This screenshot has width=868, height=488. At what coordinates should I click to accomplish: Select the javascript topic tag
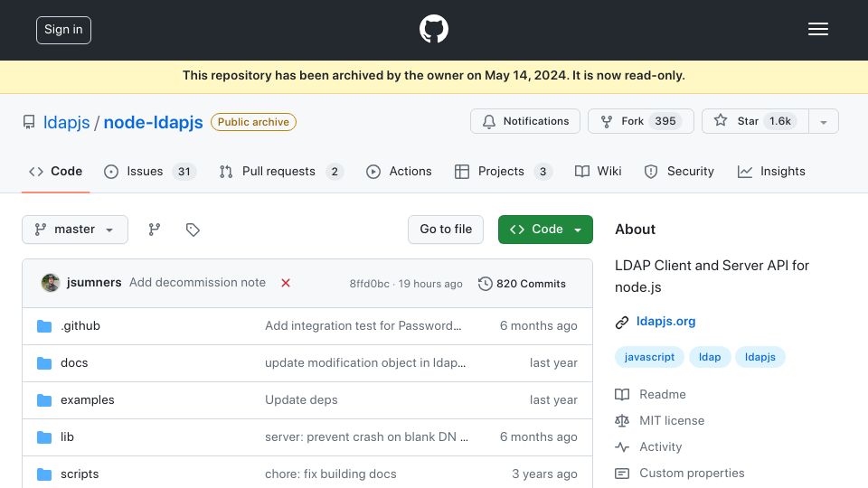(x=649, y=357)
